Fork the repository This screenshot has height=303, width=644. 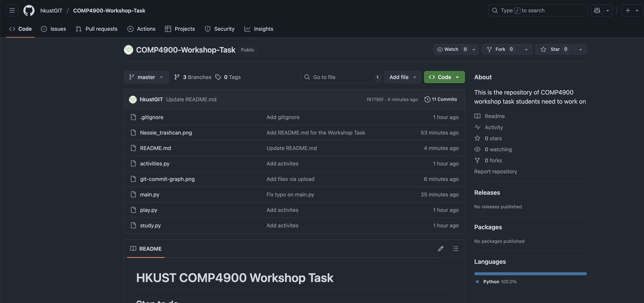pyautogui.click(x=501, y=49)
